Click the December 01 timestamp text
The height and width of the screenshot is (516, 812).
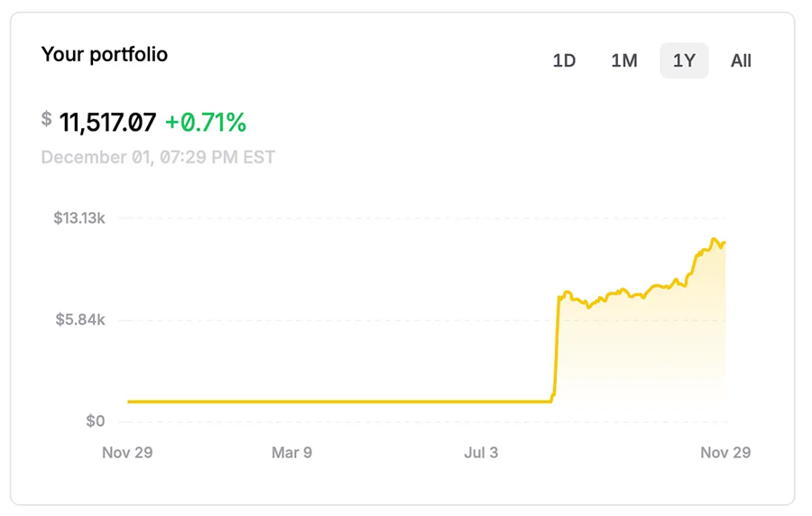tap(158, 158)
